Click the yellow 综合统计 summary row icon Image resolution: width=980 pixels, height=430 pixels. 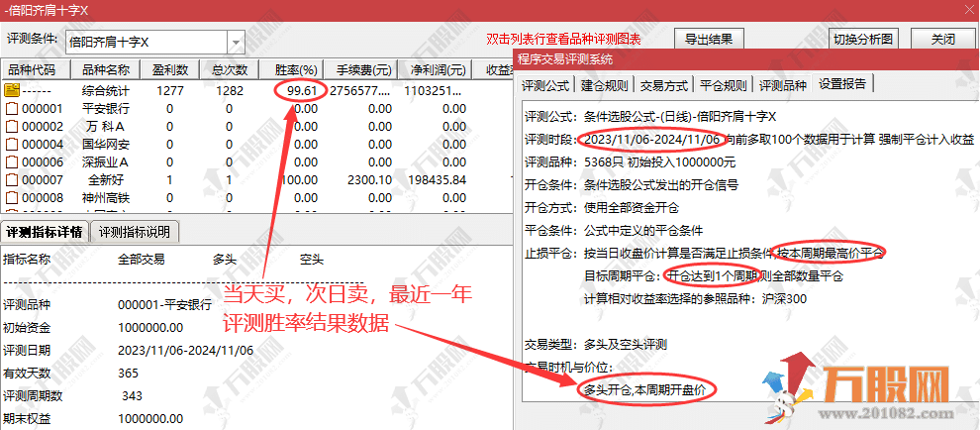pyautogui.click(x=11, y=91)
